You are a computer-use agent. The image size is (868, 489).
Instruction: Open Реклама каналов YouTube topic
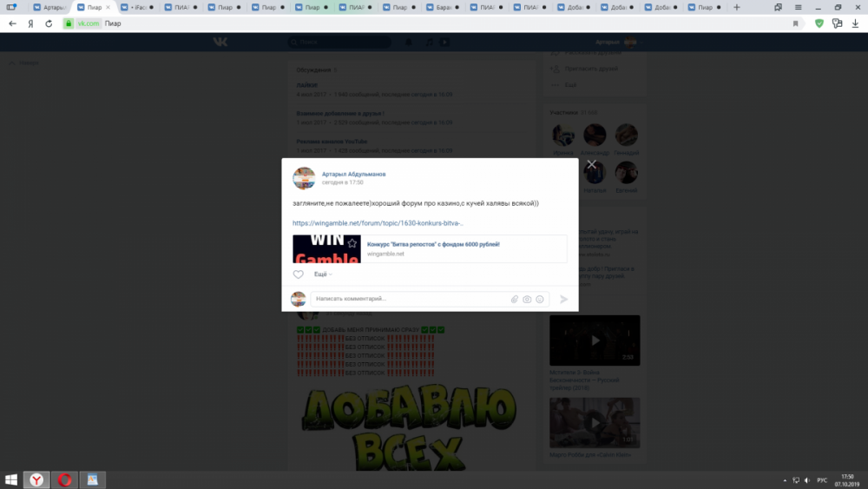tap(332, 142)
